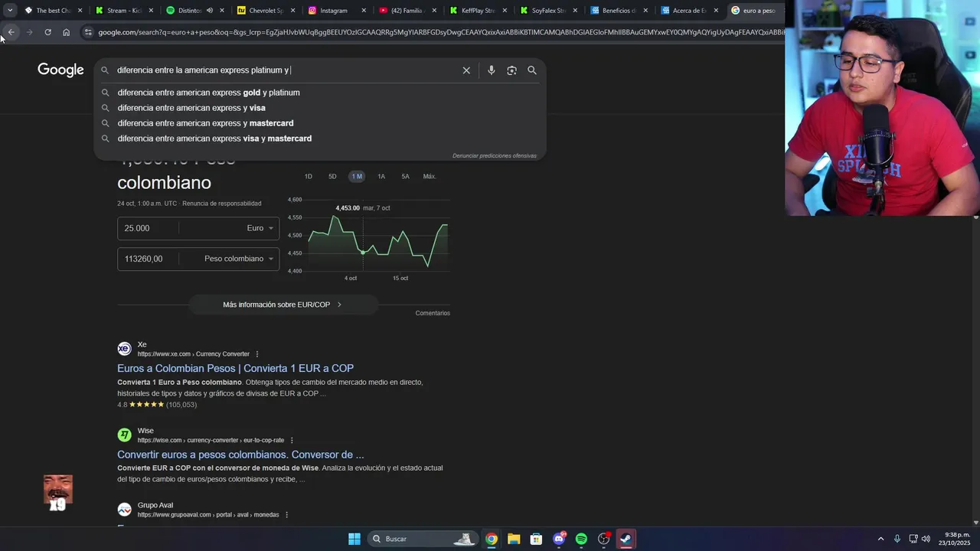Select suggestion 'american express gold y platinum'
Viewport: 980px width, 551px height.
click(x=320, y=93)
